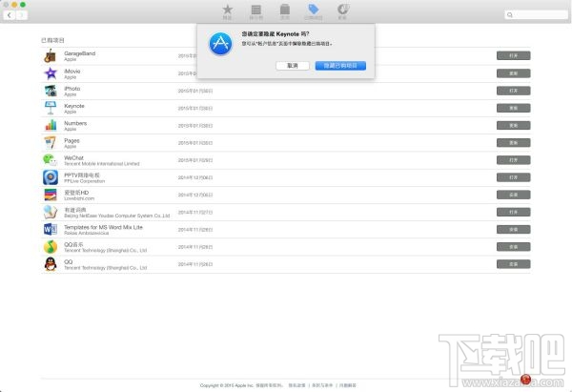Click the Templates for MS Word Mix Lite title
Screen dimensions: 572x392
[x=103, y=227]
